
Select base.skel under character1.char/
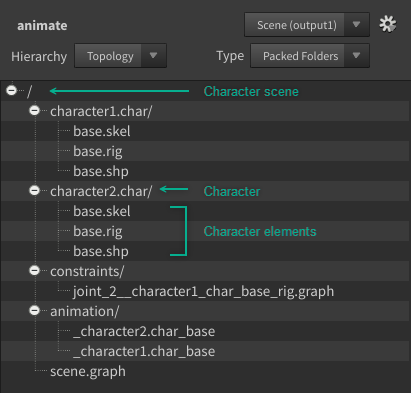205,131
